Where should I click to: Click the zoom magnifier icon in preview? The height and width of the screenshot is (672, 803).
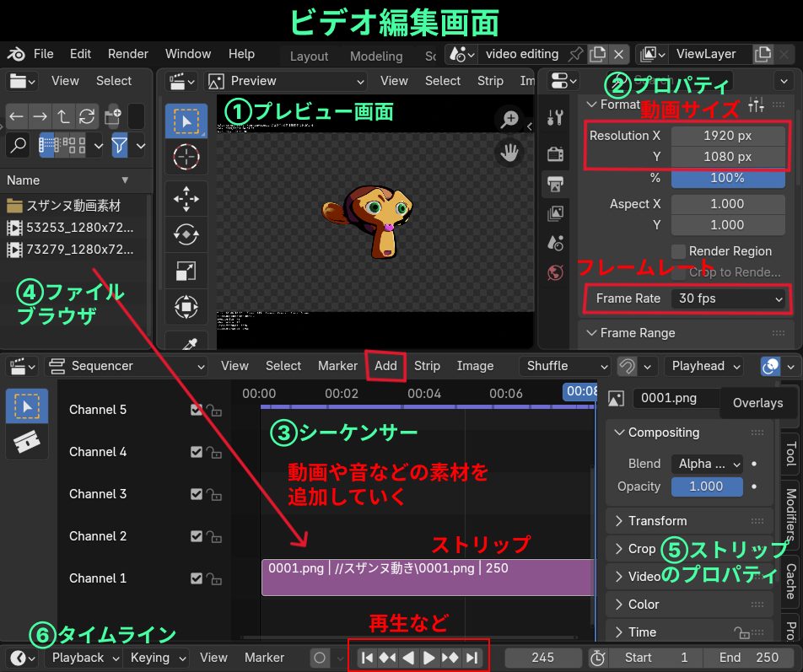[509, 119]
